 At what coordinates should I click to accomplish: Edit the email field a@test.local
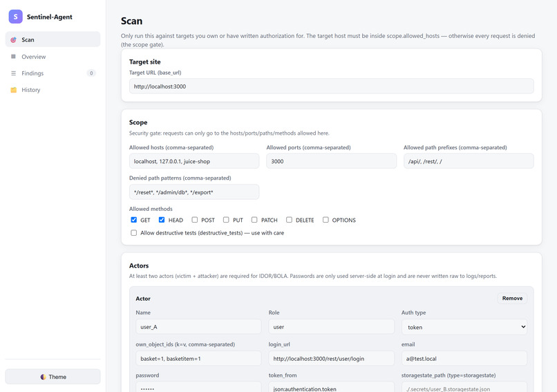point(464,359)
